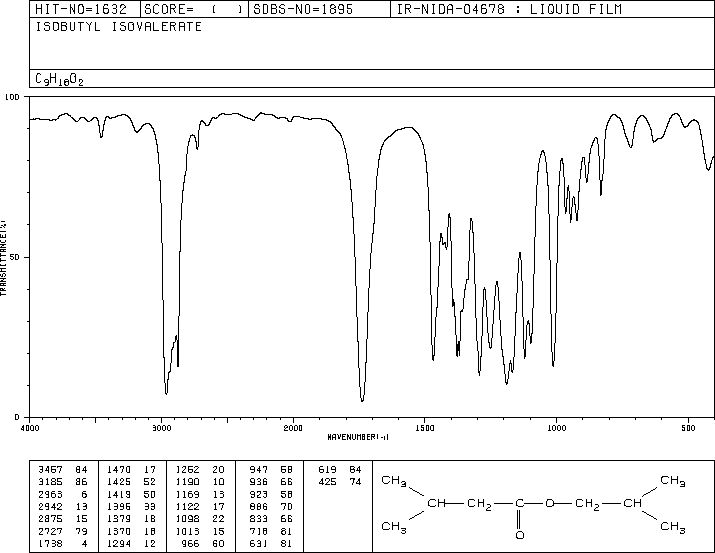Click the IR-NIDA-04678 : LIQUID FILM label
This screenshot has height=553, width=715.
coord(509,9)
